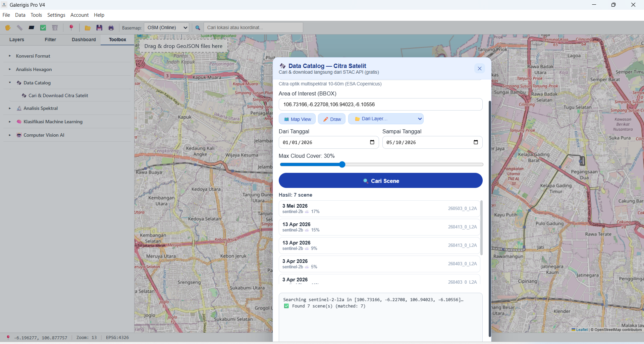Click the Zoom: 13 status bar entry
The height and width of the screenshot is (344, 644).
click(87, 338)
